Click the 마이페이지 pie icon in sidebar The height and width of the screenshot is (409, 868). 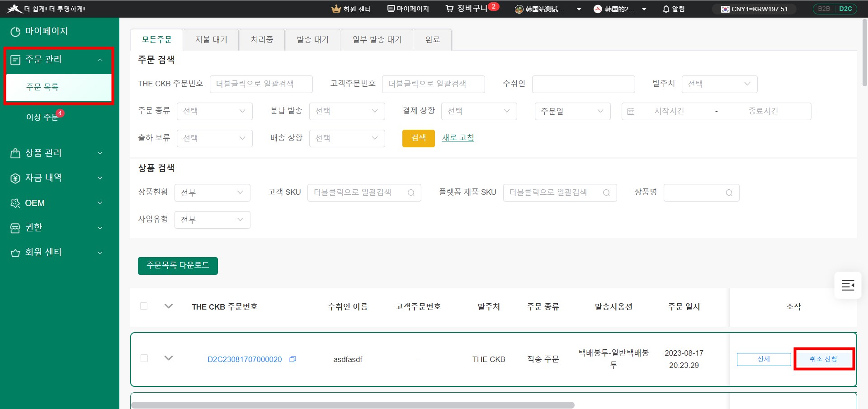point(15,32)
